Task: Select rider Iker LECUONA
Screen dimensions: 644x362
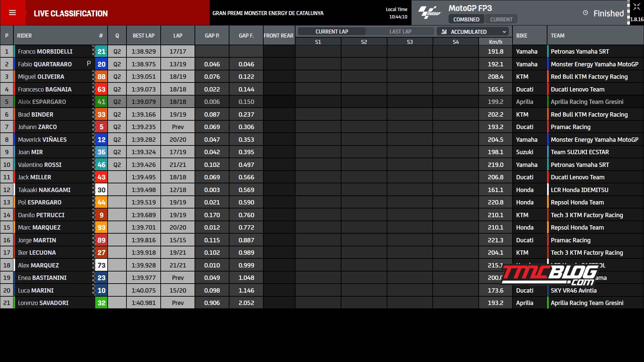Action: (37, 253)
